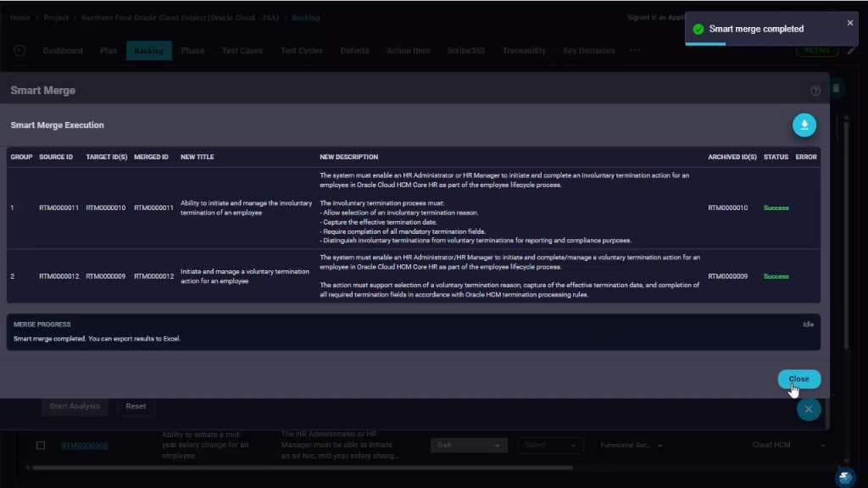Open the requirement ID link in the backlog row
Image resolution: width=868 pixels, height=488 pixels.
pyautogui.click(x=85, y=446)
